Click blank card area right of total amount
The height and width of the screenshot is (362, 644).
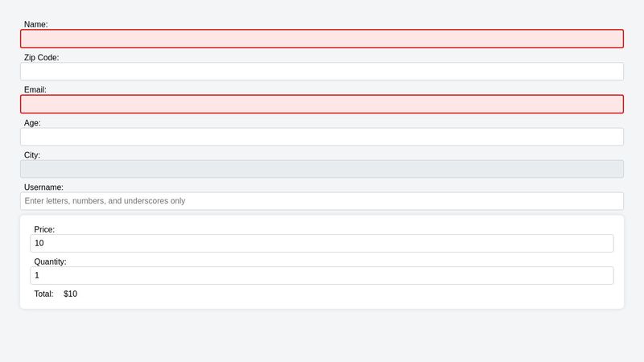(x=362, y=294)
